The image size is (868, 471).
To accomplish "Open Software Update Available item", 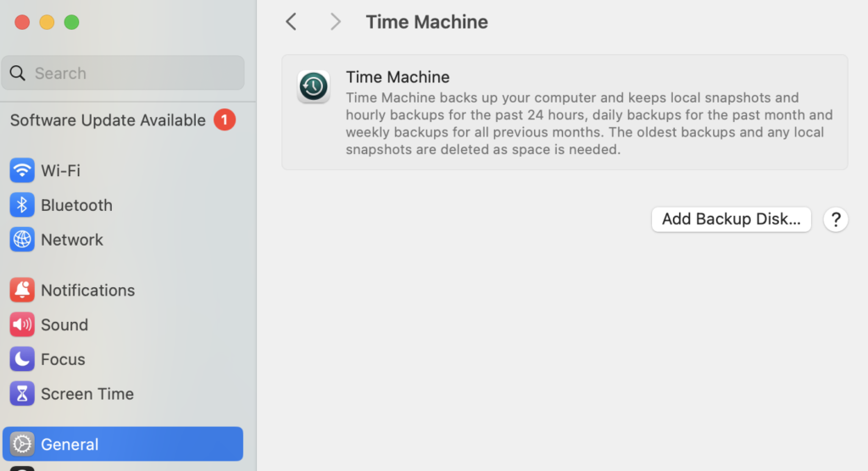I will (x=123, y=120).
